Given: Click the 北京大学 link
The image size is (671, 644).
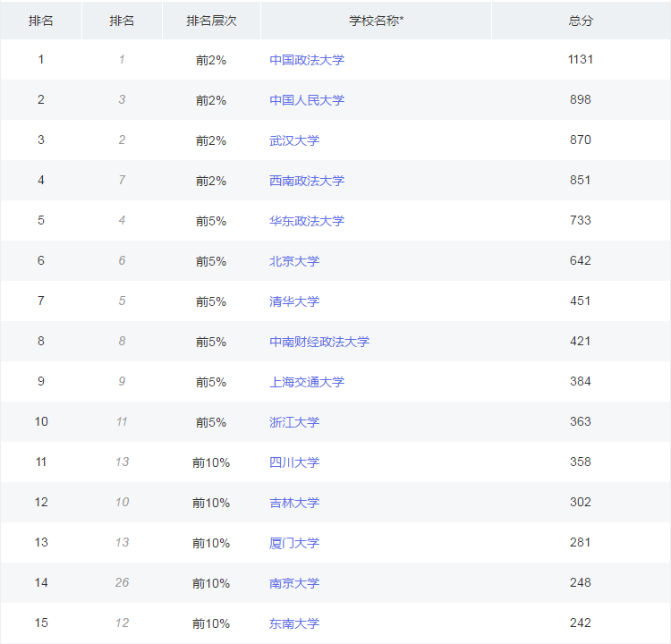Looking at the screenshot, I should 294,261.
